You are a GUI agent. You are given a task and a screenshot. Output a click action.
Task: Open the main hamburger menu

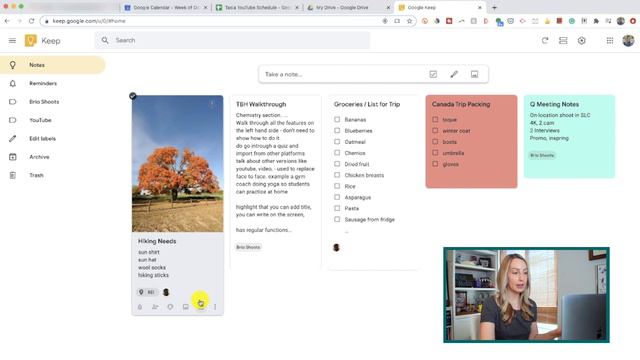click(12, 40)
